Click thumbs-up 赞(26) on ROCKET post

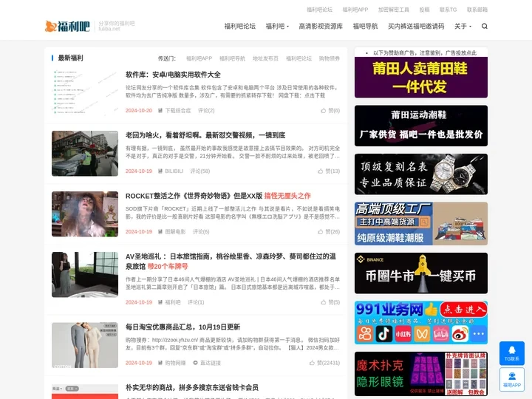329,232
